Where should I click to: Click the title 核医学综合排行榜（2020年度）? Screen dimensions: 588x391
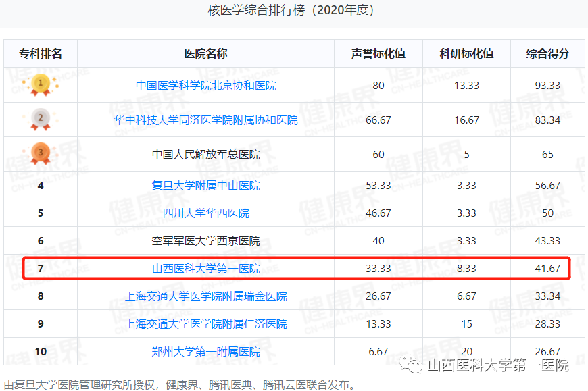[291, 10]
